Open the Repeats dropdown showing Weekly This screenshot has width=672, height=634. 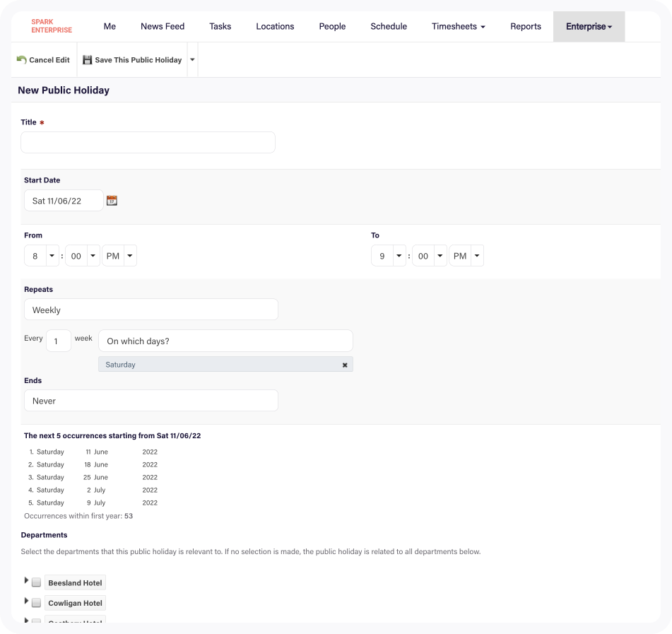(x=151, y=309)
